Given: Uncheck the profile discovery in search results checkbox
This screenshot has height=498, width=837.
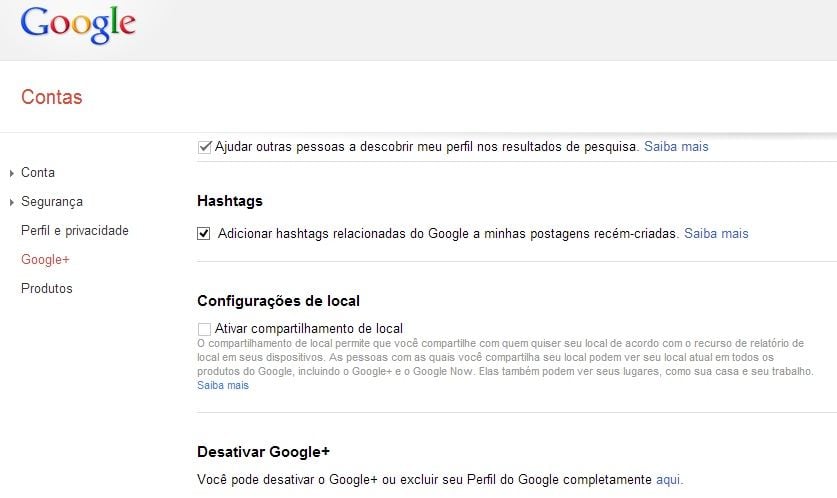Looking at the screenshot, I should 204,147.
